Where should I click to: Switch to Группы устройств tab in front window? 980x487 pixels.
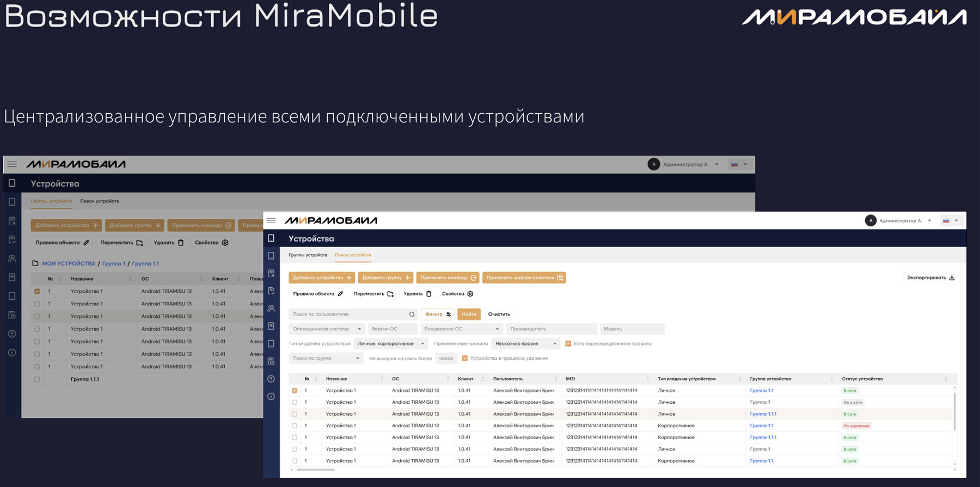coord(308,255)
